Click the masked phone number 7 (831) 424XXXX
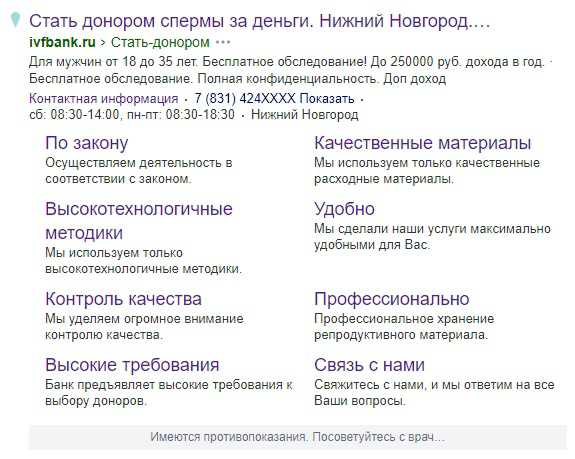The width and height of the screenshot is (575, 459). 245,99
